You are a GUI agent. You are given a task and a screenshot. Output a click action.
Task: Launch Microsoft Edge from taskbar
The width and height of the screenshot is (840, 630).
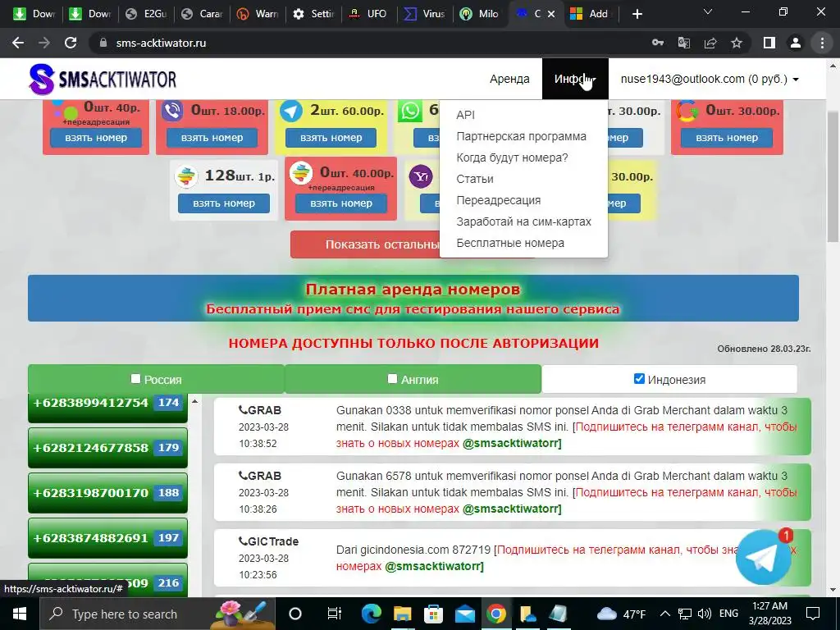[x=372, y=614]
